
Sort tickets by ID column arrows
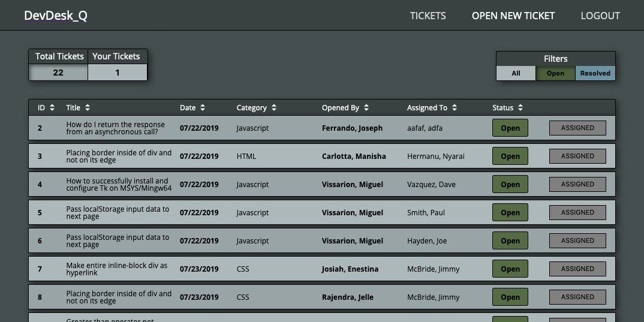point(52,107)
